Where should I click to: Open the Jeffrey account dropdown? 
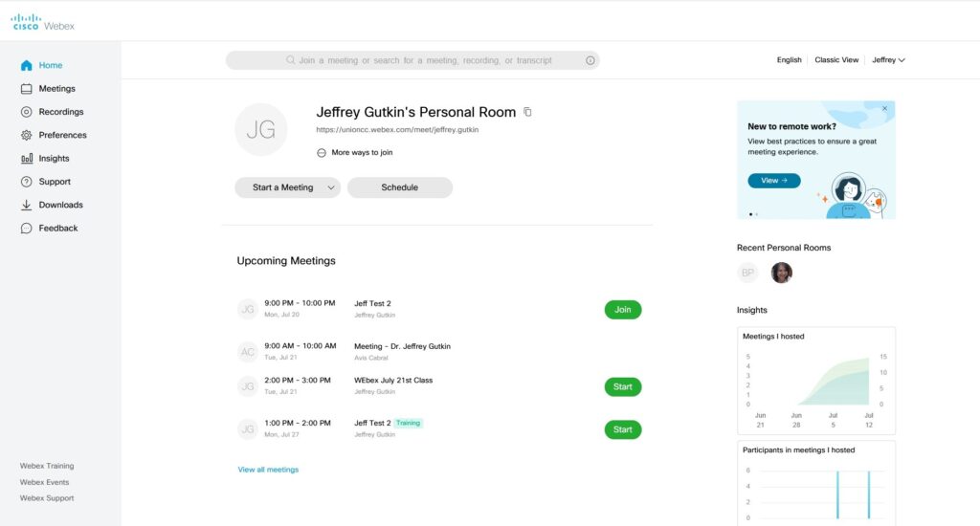tap(888, 60)
